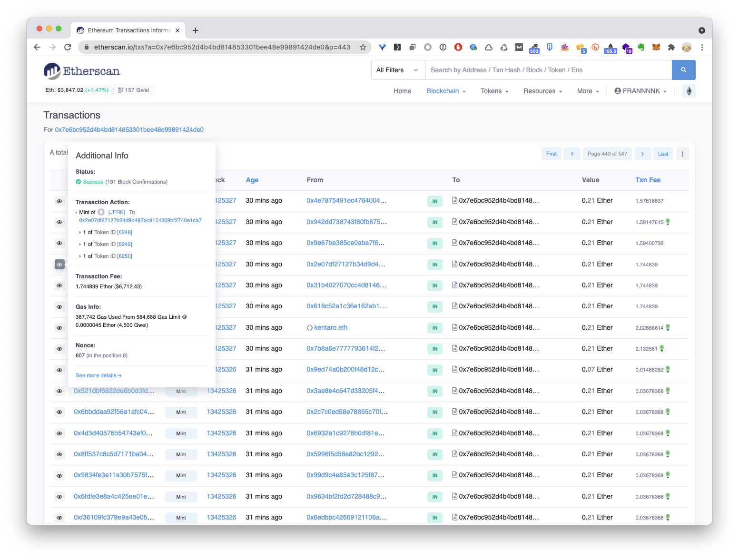Open the browser extensions puzzle icon

[x=671, y=47]
